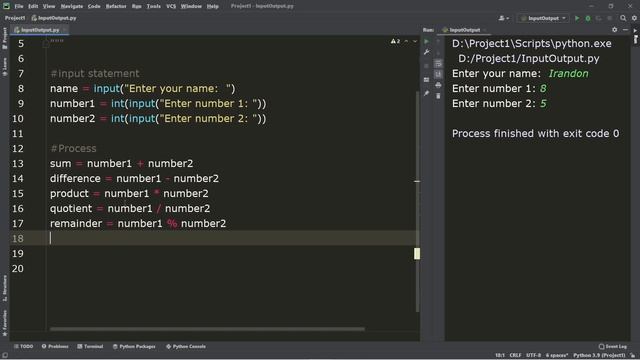The height and width of the screenshot is (360, 640).
Task: Collapse the docstring fold marker on line 5
Action: [x=46, y=43]
